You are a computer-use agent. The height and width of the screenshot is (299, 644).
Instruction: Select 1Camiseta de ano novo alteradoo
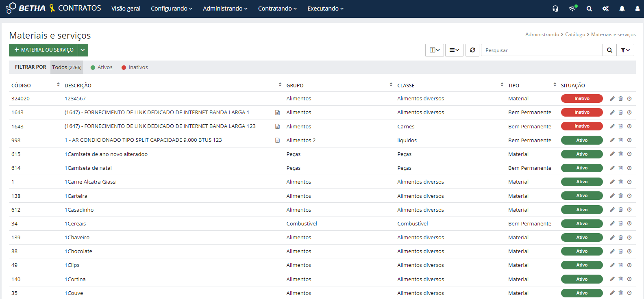106,154
